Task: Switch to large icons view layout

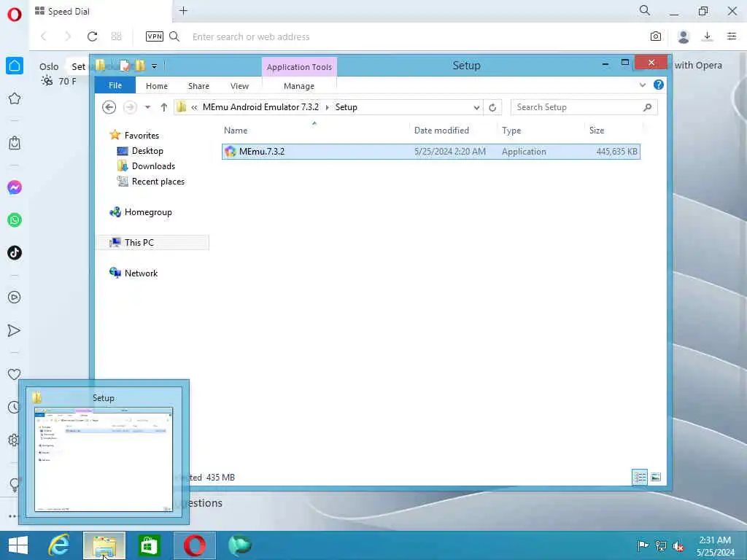Action: 656,477
